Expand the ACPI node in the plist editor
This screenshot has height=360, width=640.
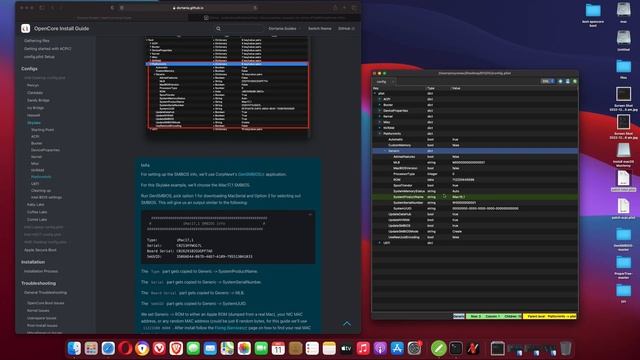tap(380, 99)
